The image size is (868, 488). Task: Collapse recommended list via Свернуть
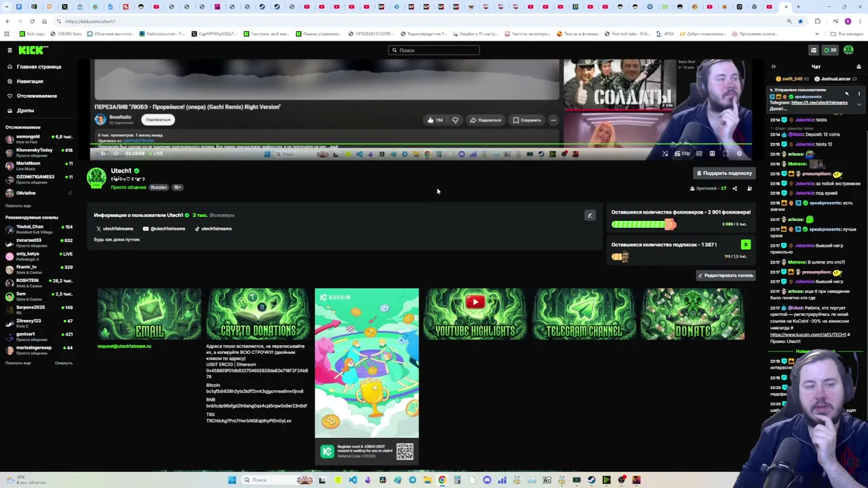pyautogui.click(x=64, y=363)
